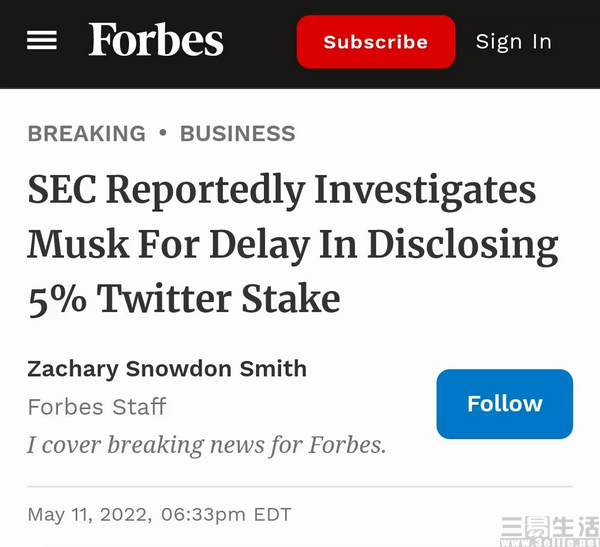Open author Zachary Snowdon Smith's profile
The image size is (600, 547).
167,369
